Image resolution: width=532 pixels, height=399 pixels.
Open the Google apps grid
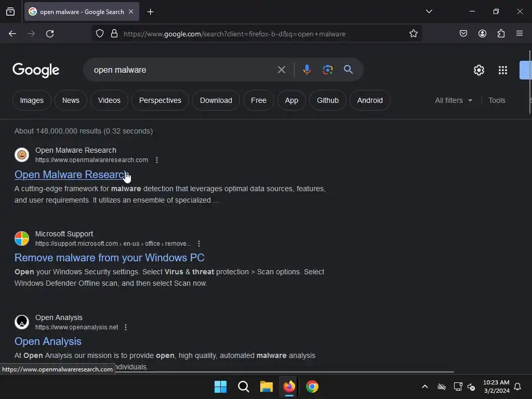pyautogui.click(x=503, y=70)
